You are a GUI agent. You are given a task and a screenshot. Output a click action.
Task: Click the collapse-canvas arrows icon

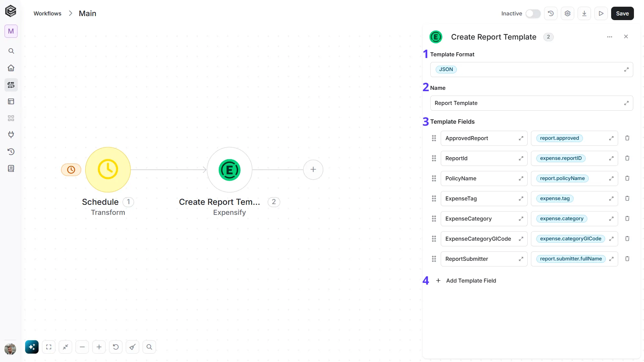pyautogui.click(x=65, y=347)
